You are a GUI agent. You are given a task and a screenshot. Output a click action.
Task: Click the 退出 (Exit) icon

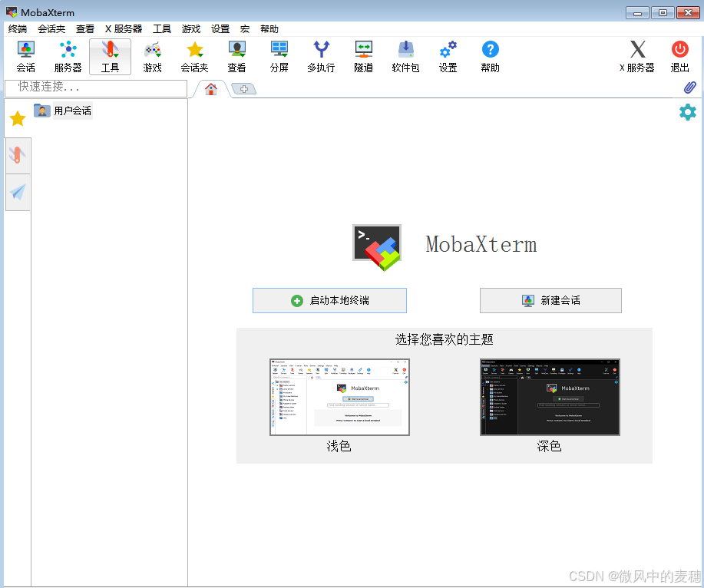(x=679, y=55)
